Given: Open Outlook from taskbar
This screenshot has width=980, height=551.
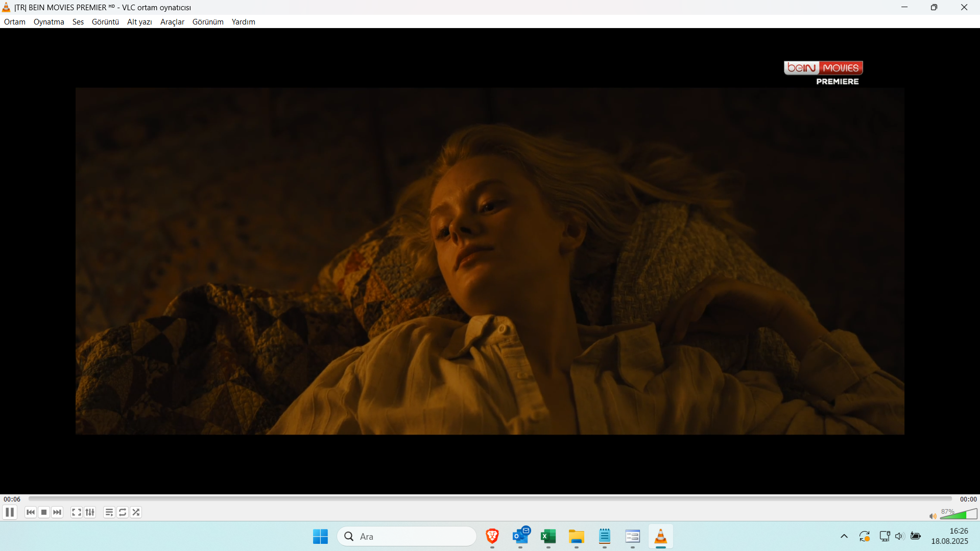Looking at the screenshot, I should coord(520,537).
